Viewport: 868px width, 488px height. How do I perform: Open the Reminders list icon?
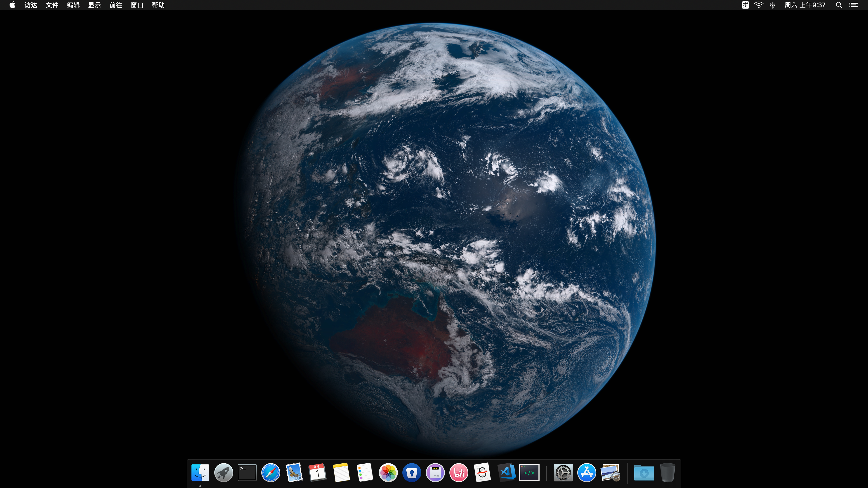pyautogui.click(x=365, y=472)
